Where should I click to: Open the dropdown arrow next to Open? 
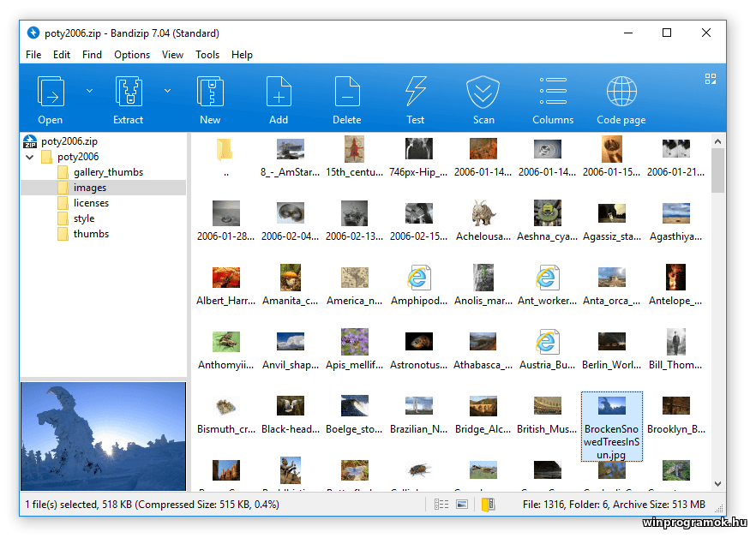pos(89,90)
